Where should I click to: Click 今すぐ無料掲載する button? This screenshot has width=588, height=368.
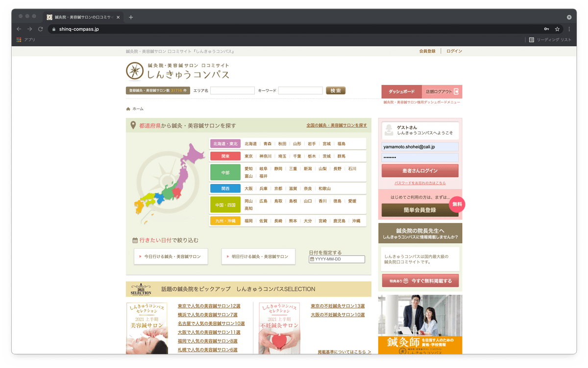click(420, 281)
